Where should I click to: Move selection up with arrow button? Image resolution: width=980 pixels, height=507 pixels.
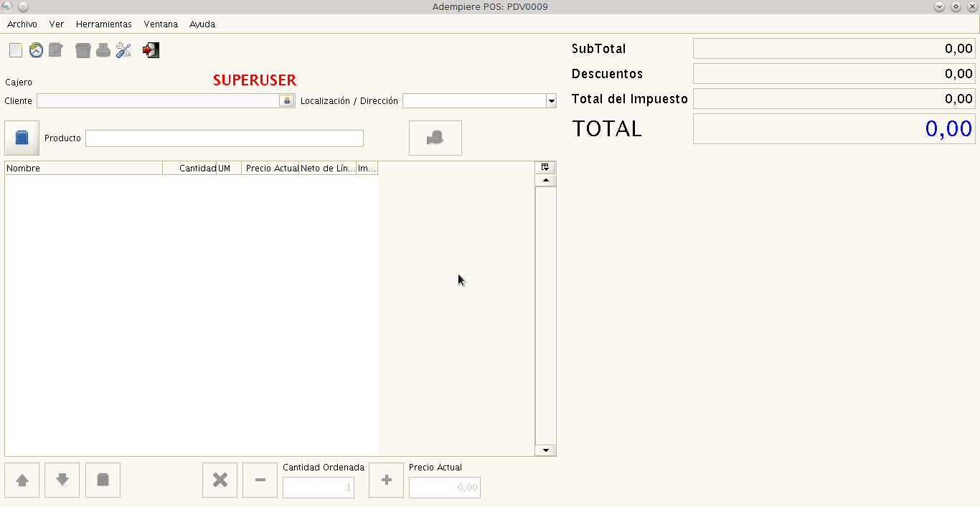tap(22, 480)
